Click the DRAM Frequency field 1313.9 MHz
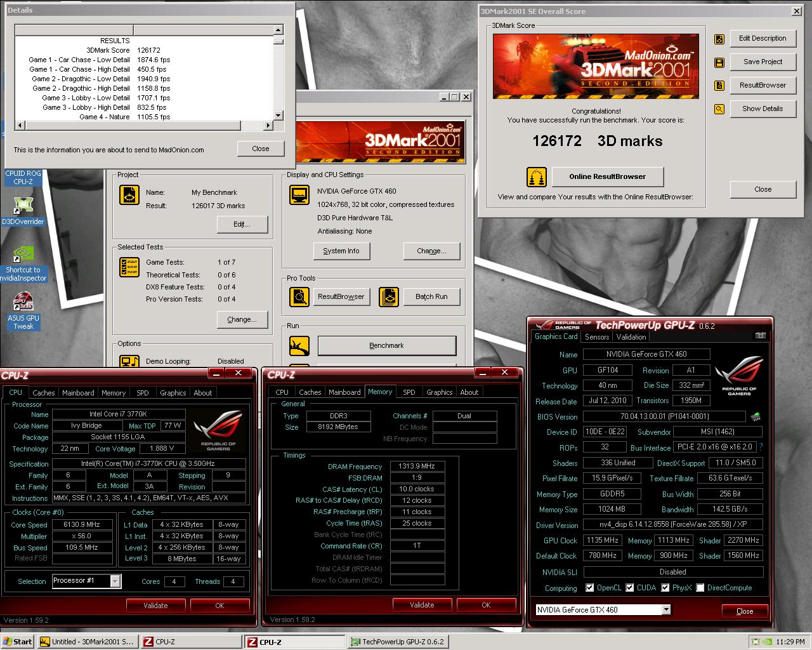812x650 pixels. [417, 467]
